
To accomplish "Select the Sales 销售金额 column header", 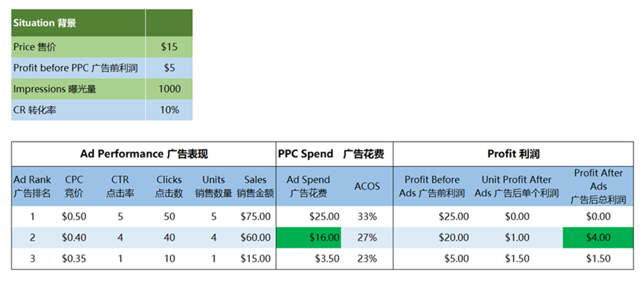I will [x=255, y=186].
